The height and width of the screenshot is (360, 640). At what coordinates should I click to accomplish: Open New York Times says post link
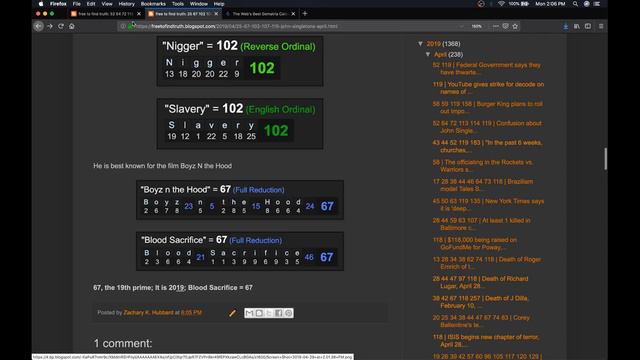click(488, 204)
